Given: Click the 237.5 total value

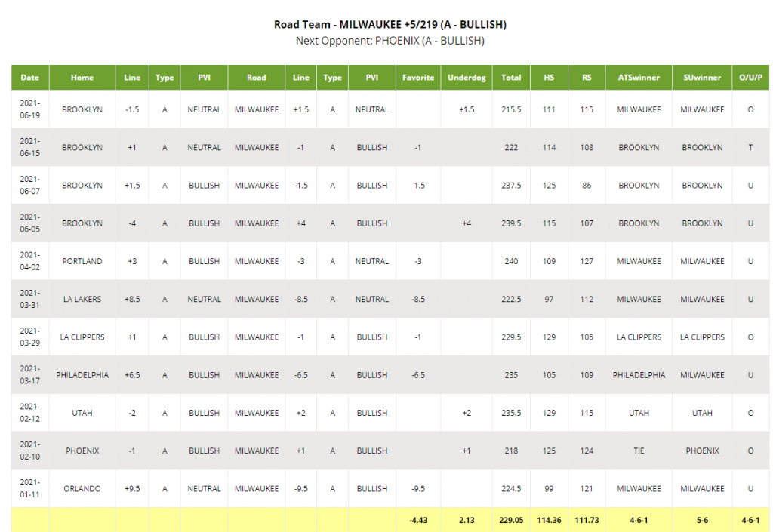Looking at the screenshot, I should point(511,185).
